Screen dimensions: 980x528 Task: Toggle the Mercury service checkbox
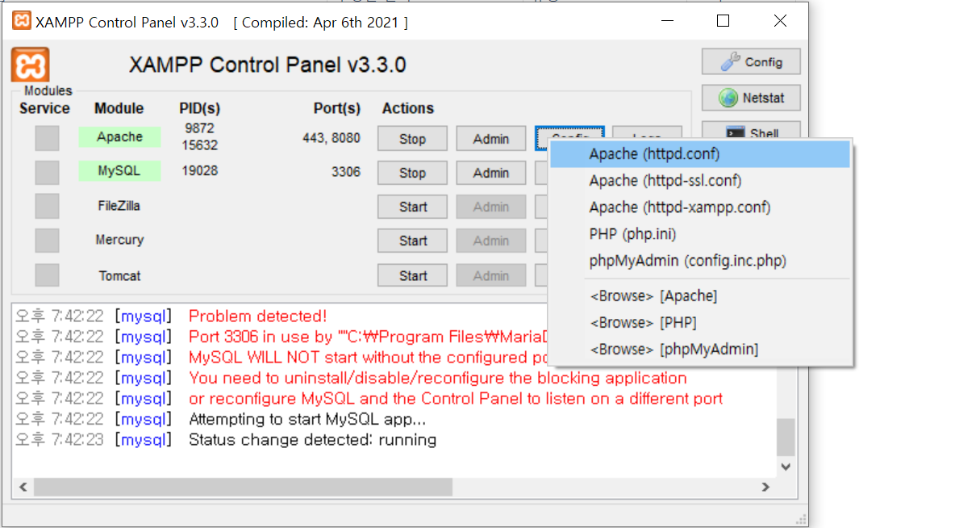pos(47,240)
